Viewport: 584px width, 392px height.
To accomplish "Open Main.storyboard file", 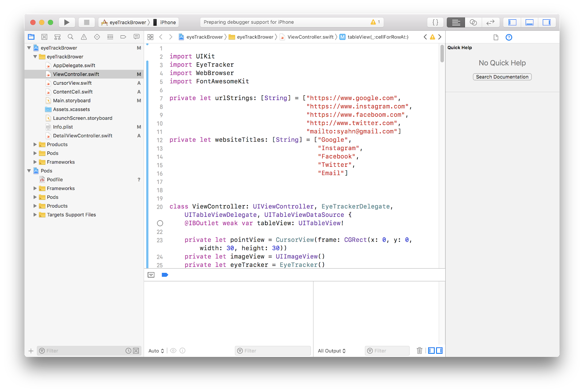I will click(x=72, y=100).
